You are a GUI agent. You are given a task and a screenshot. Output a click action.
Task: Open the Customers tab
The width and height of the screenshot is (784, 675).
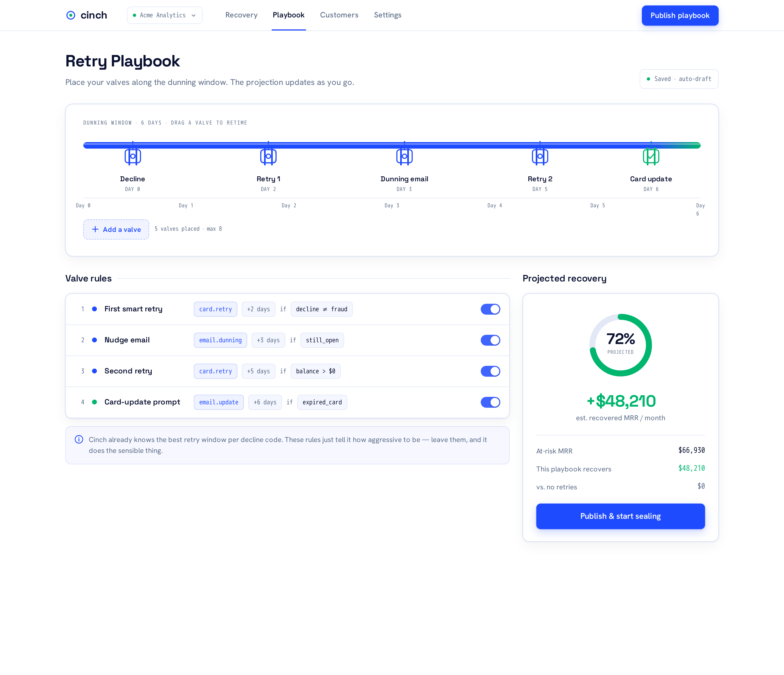pos(339,15)
